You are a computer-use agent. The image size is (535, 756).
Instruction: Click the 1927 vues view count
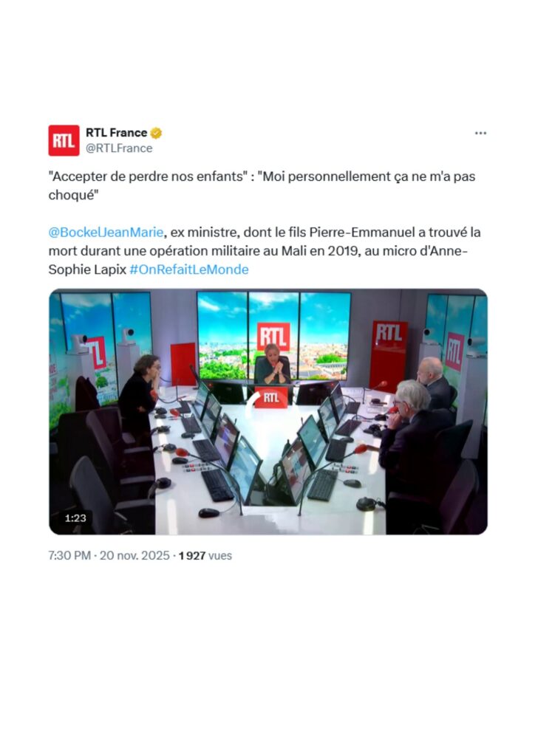tap(205, 555)
